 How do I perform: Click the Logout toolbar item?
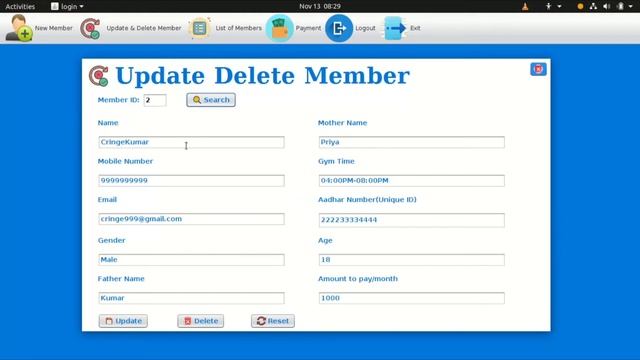[x=351, y=28]
